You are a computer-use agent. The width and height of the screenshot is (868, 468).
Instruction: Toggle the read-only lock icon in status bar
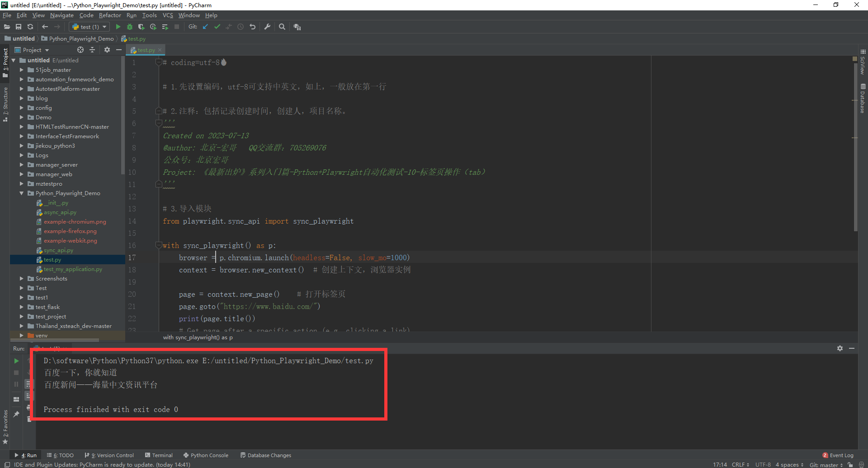pos(850,464)
